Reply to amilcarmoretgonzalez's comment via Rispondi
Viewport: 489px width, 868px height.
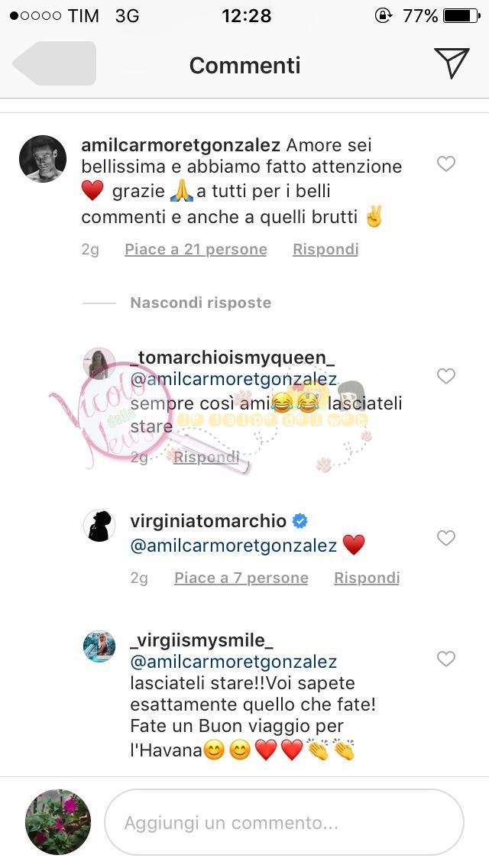325,249
